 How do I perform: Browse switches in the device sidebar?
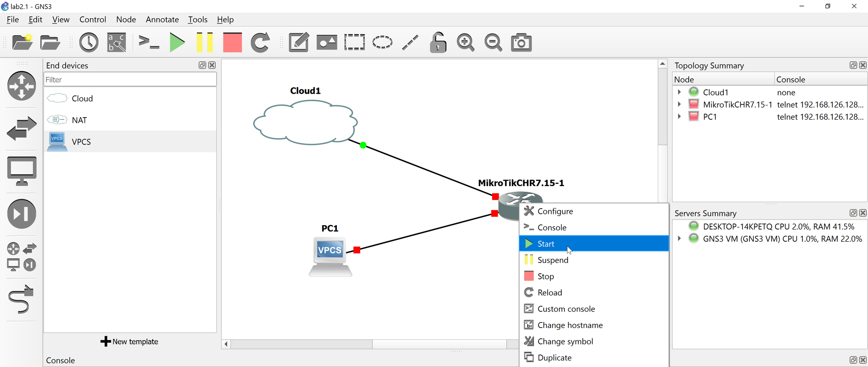tap(22, 128)
